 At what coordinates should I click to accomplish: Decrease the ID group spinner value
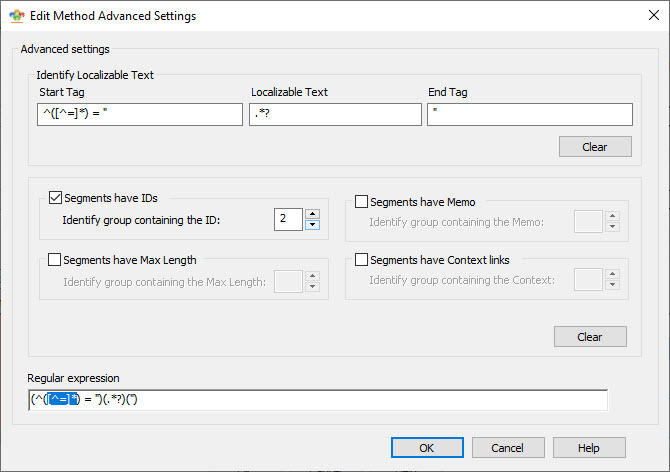[312, 225]
